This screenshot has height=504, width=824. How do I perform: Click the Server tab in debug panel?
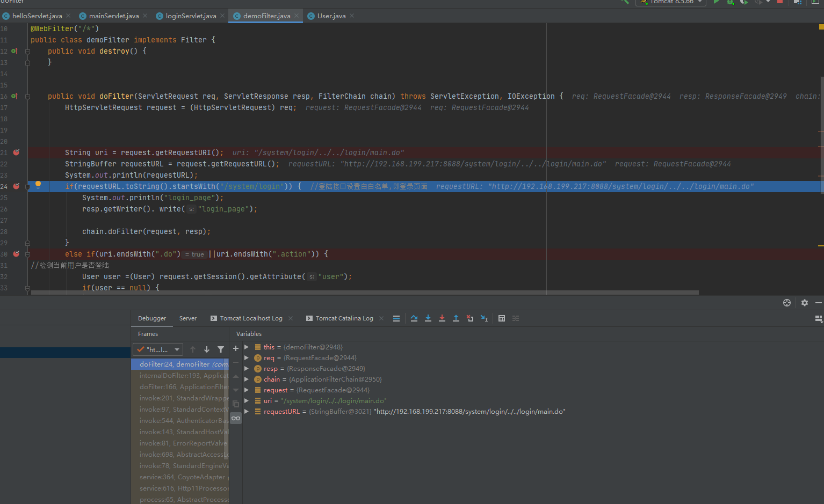[188, 318]
